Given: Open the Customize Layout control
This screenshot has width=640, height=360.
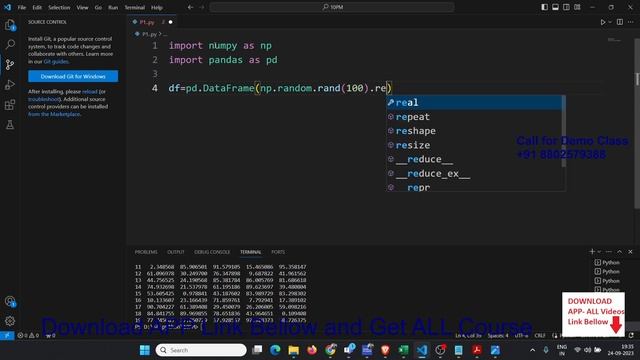Looking at the screenshot, I should click(x=577, y=7).
